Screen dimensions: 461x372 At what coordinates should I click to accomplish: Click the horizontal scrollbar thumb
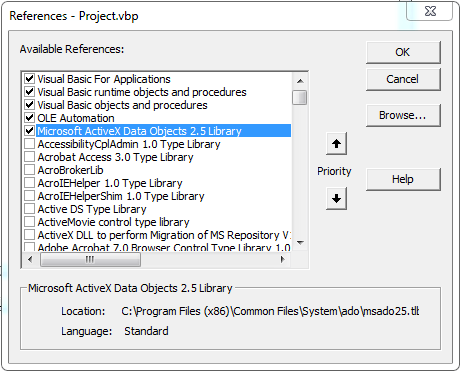(90, 259)
